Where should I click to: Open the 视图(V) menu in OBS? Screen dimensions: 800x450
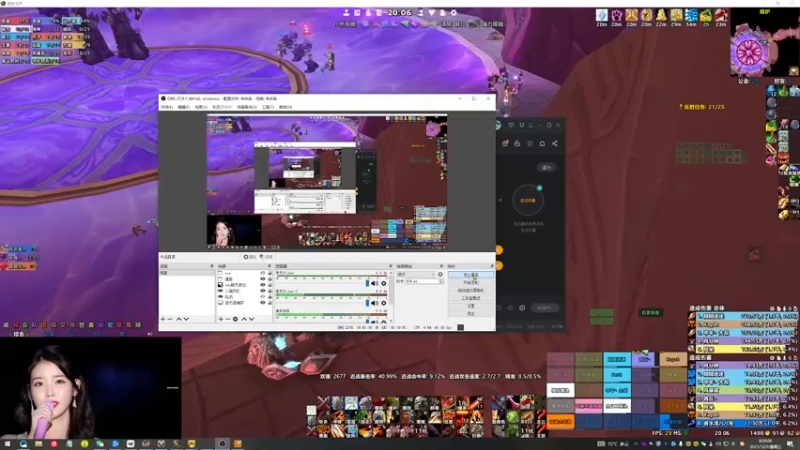(x=201, y=107)
